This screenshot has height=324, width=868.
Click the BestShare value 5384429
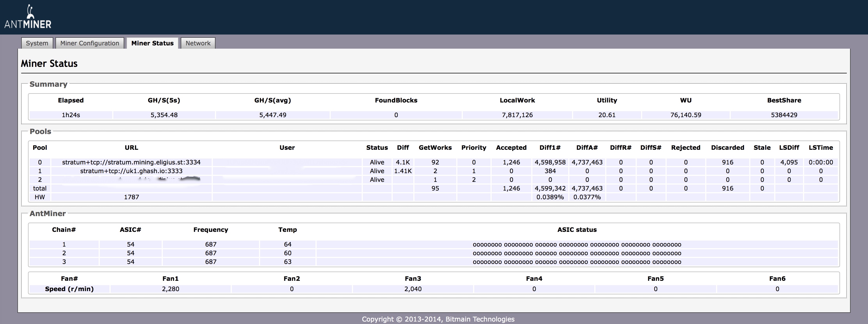784,115
